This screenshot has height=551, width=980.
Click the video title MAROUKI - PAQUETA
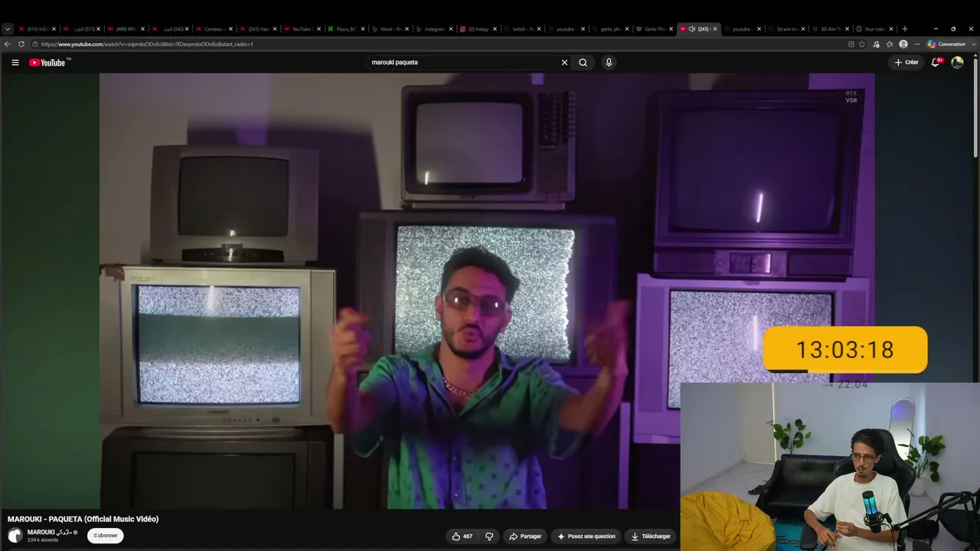tap(83, 519)
